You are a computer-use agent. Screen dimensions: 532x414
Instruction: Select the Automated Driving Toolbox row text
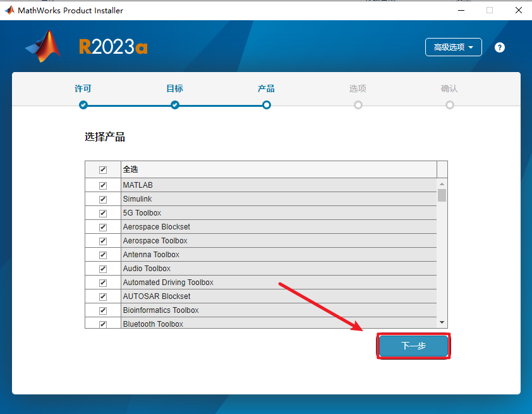coord(168,283)
